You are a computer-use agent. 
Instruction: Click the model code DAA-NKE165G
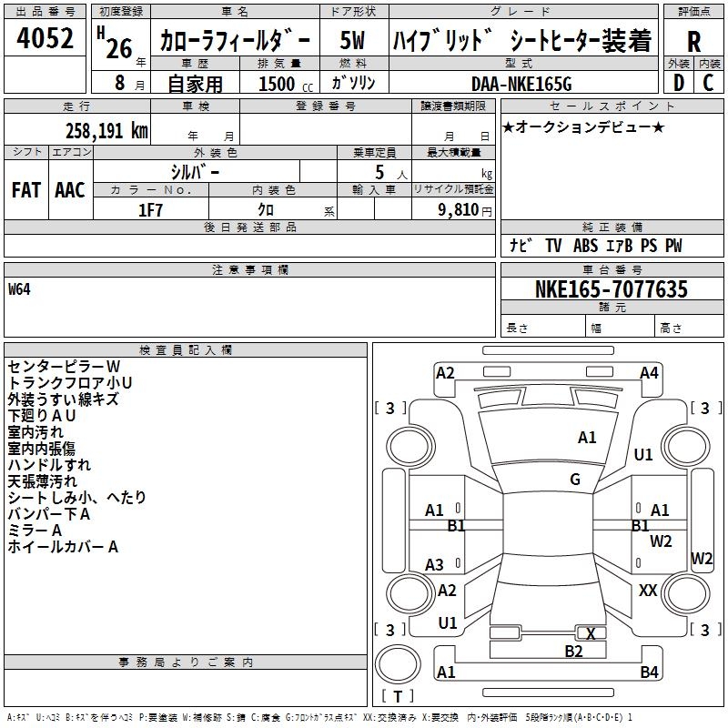(x=521, y=84)
